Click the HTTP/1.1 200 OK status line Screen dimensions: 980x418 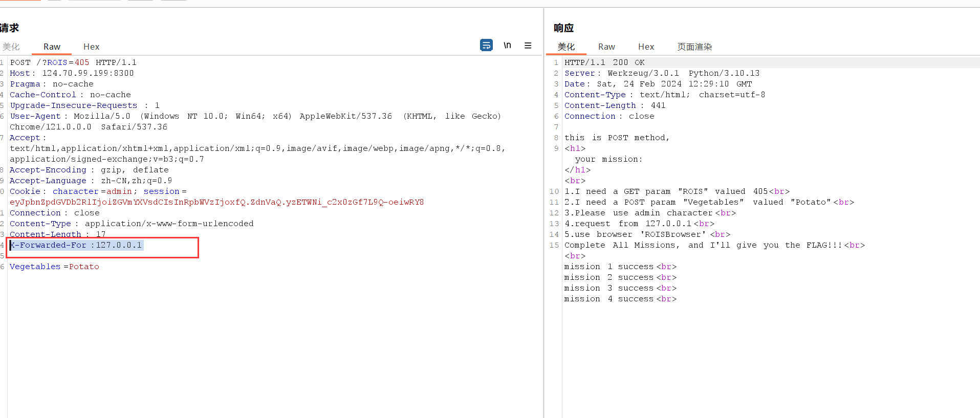(x=604, y=62)
